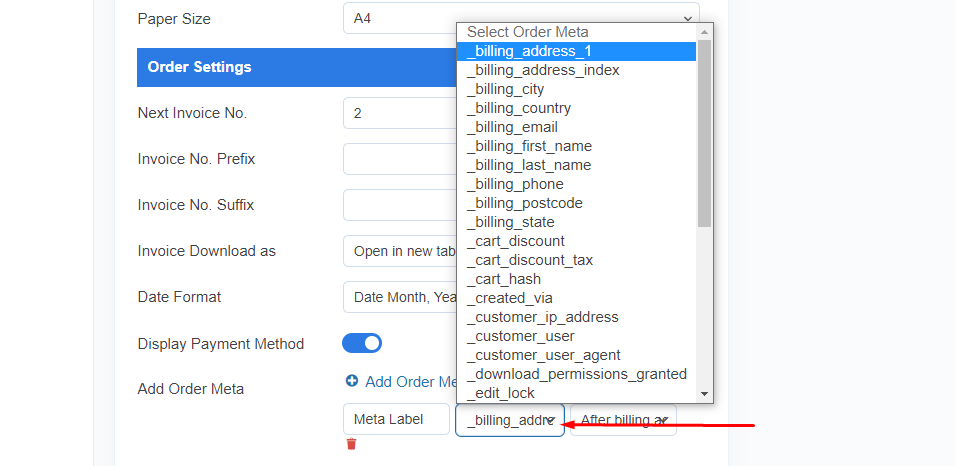The width and height of the screenshot is (955, 466).
Task: Pick the _cart_hash option
Action: coord(576,279)
